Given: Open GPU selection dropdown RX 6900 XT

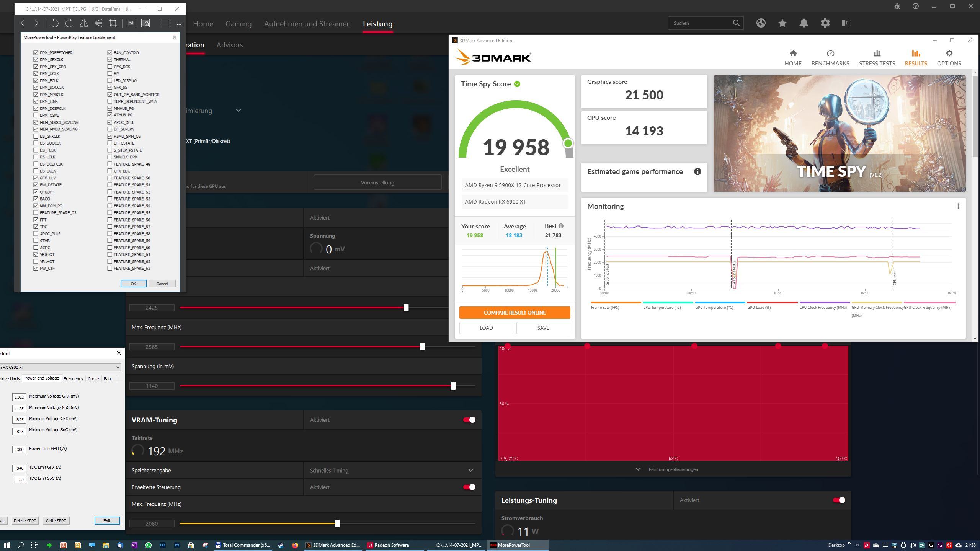Looking at the screenshot, I should point(60,367).
